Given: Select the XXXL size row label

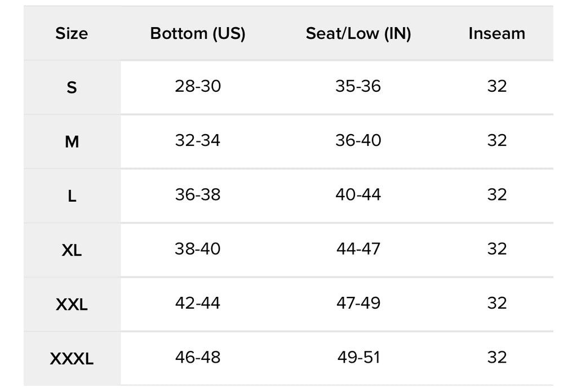Looking at the screenshot, I should coord(72,359).
